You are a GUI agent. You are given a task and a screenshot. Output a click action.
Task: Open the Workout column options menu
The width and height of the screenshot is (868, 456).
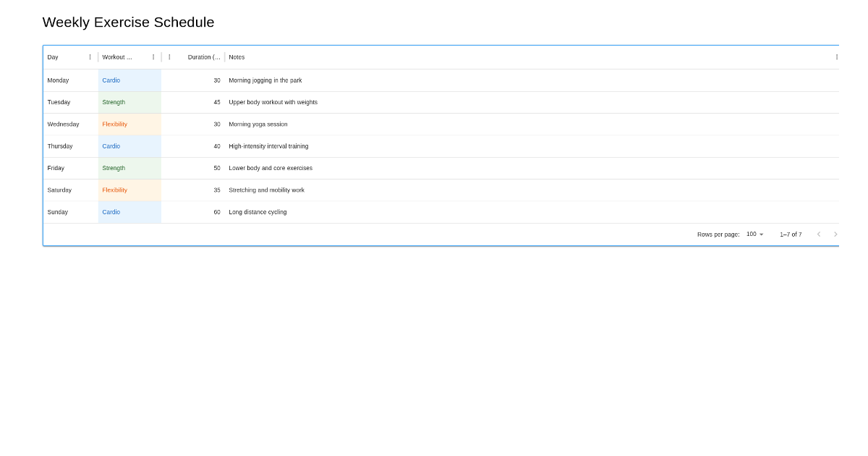[x=153, y=56]
